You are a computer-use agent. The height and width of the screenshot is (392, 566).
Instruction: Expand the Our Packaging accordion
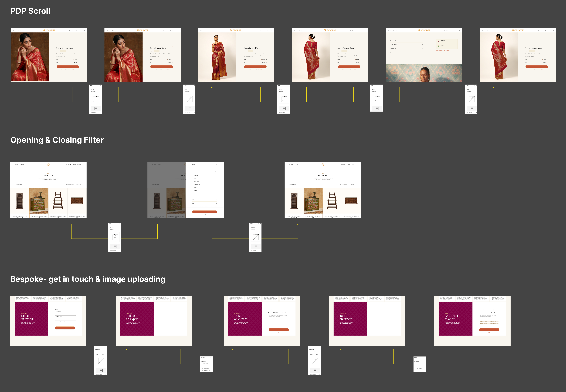pos(423,48)
